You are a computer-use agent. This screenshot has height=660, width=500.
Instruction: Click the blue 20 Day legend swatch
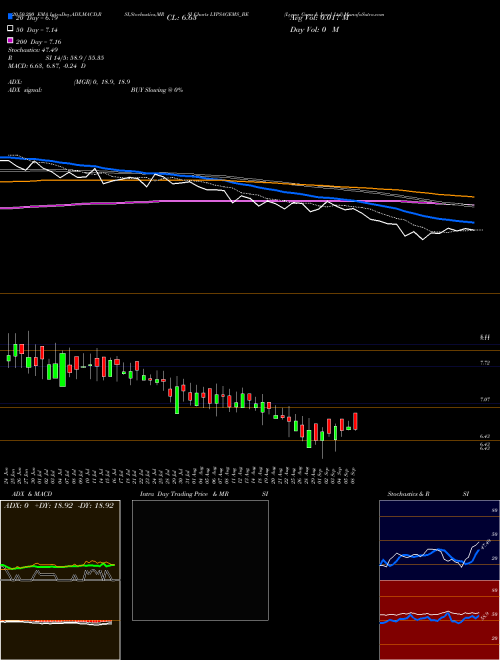point(10,17)
